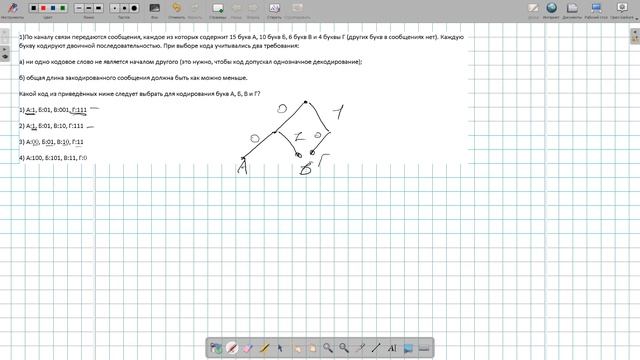This screenshot has width=640, height=360.
Task: Click the question line starting 'Какой код'
Action: click(140, 93)
